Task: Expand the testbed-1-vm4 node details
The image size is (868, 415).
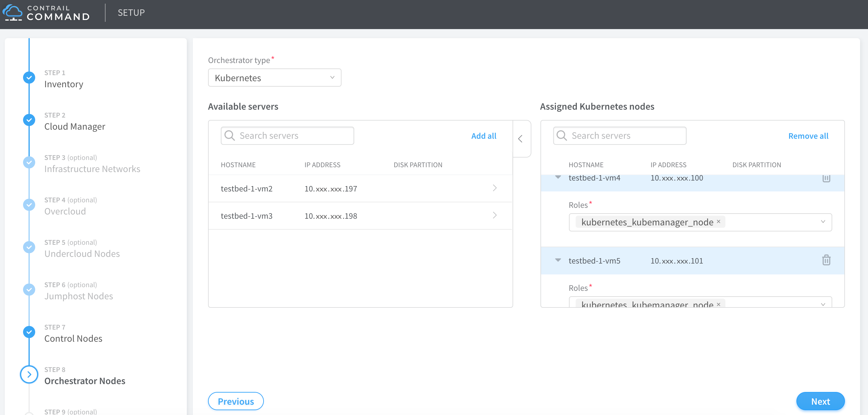Action: [559, 178]
